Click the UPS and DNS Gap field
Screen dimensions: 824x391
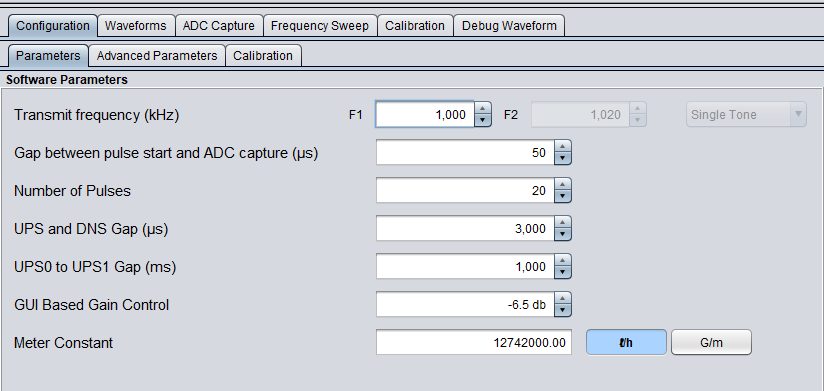(465, 229)
